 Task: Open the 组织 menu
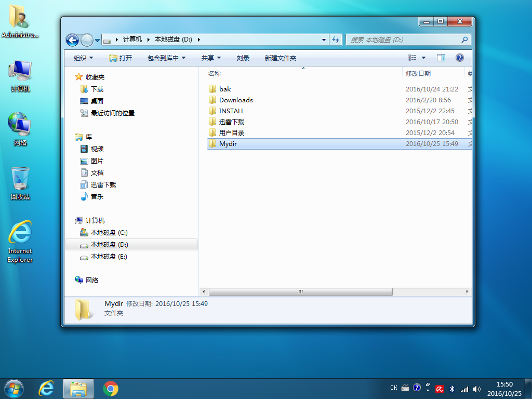click(83, 58)
